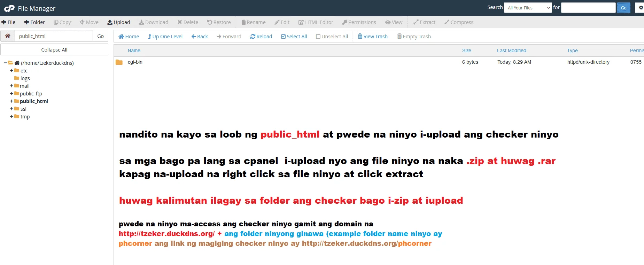The width and height of the screenshot is (644, 265).
Task: Open the ssl folder in tree
Action: (x=23, y=109)
